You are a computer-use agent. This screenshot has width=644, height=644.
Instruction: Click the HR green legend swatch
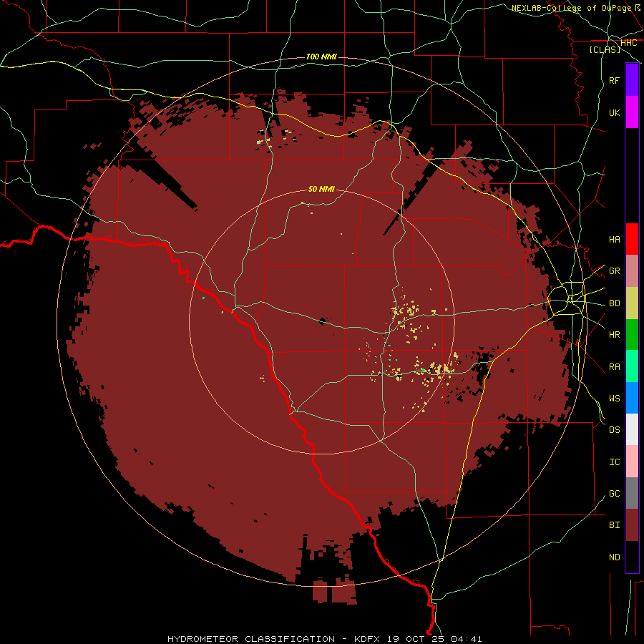[632, 335]
